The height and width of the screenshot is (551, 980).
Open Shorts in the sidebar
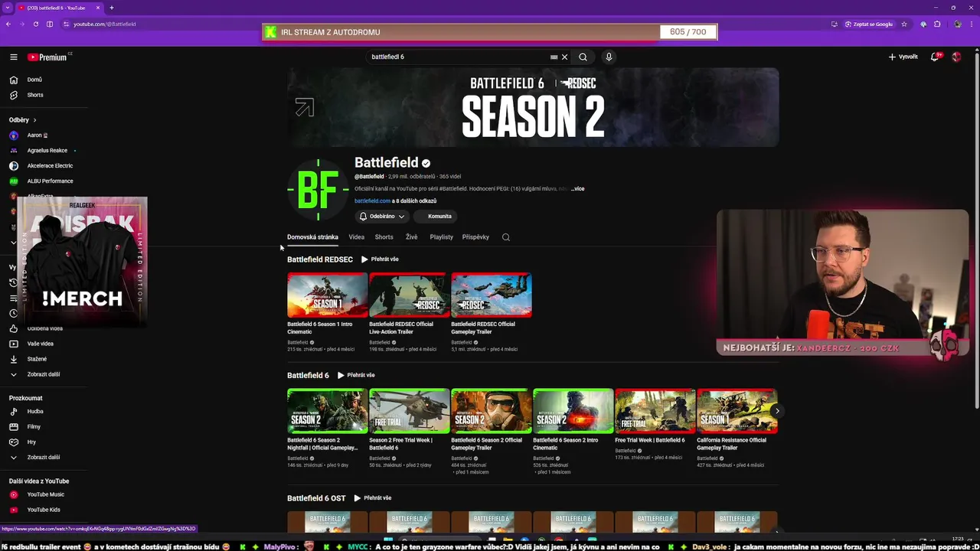34,95
